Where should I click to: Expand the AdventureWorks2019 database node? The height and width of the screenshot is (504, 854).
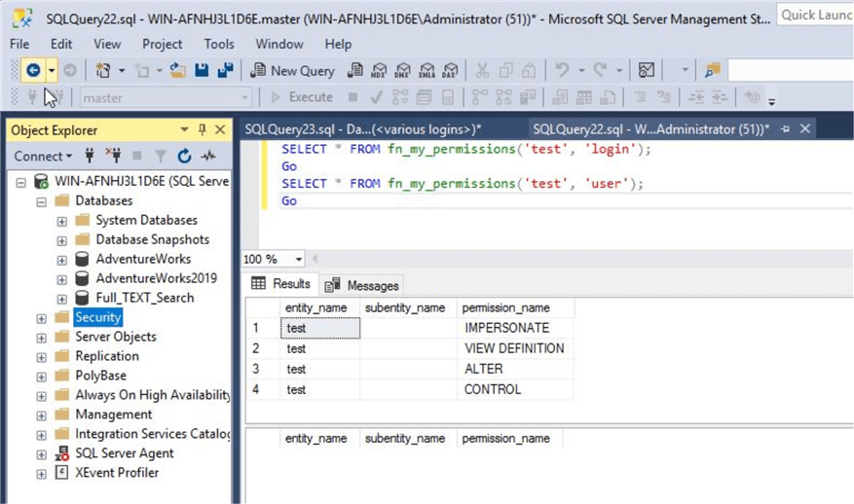61,279
